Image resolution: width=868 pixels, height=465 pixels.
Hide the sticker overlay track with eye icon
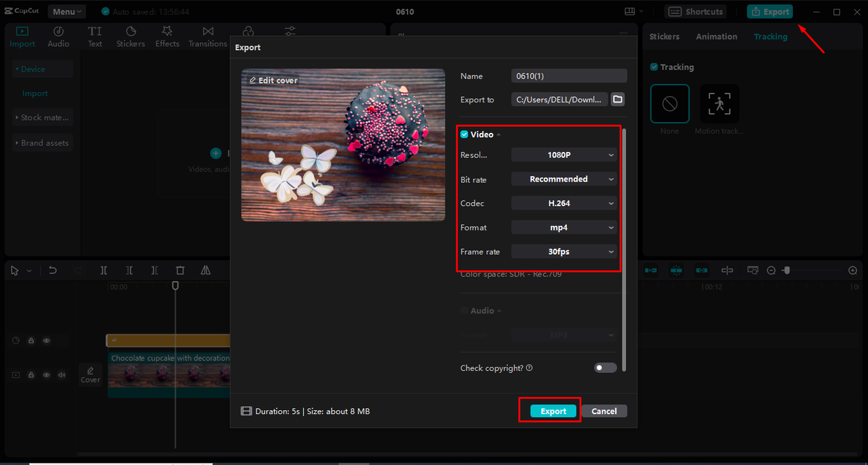[x=47, y=341]
